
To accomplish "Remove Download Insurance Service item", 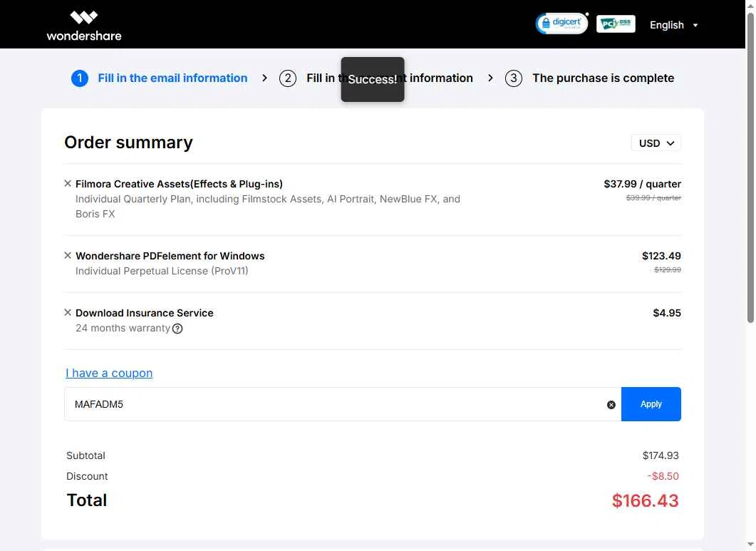I will [x=68, y=312].
